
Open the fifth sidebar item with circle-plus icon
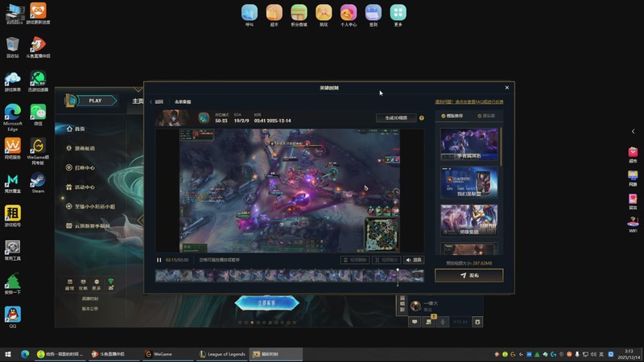(90, 207)
